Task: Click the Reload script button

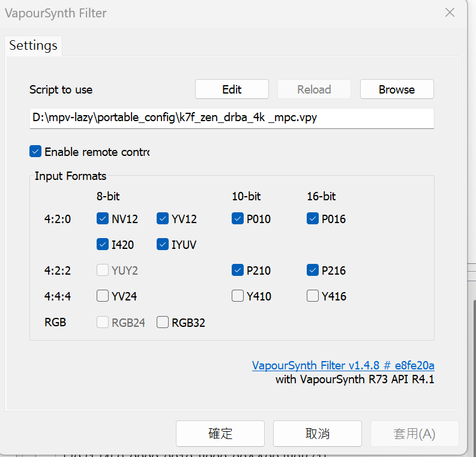Action: tap(314, 89)
